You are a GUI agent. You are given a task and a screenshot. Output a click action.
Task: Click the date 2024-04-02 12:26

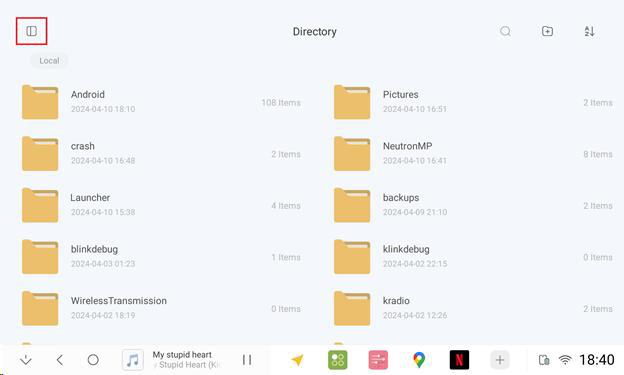415,315
